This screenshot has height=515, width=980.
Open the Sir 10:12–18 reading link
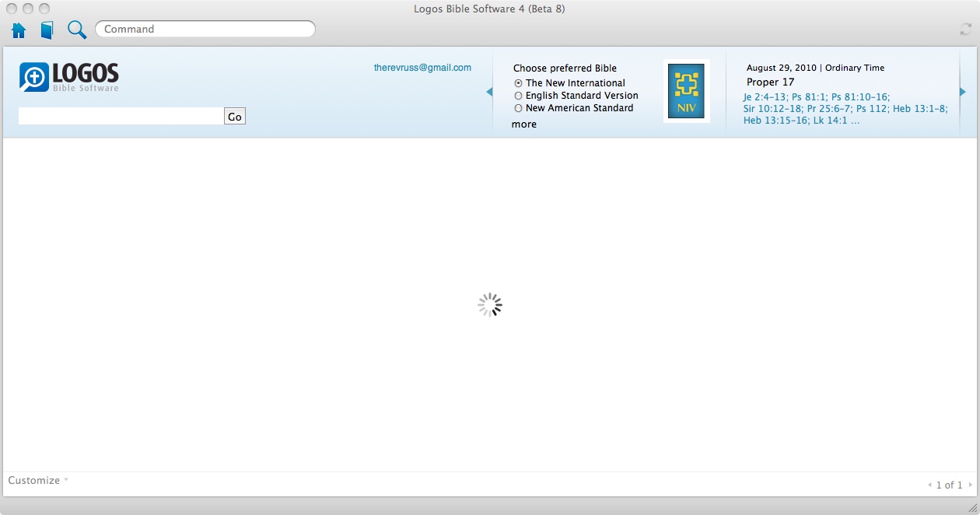(772, 109)
